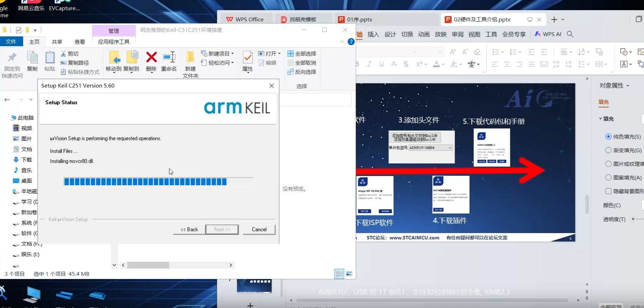This screenshot has width=644, height=308.
Task: Open Properties via the checkmark icon
Action: [x=247, y=57]
